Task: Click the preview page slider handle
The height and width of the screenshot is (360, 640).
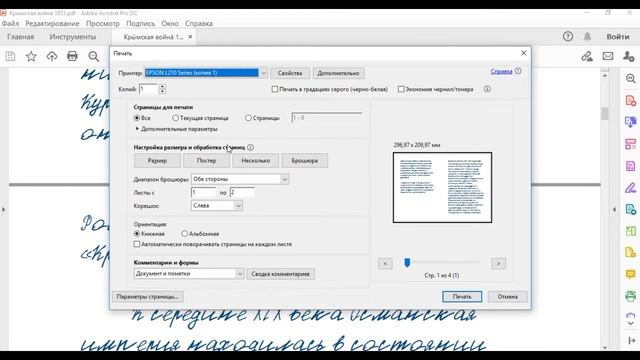Action: coord(407,262)
